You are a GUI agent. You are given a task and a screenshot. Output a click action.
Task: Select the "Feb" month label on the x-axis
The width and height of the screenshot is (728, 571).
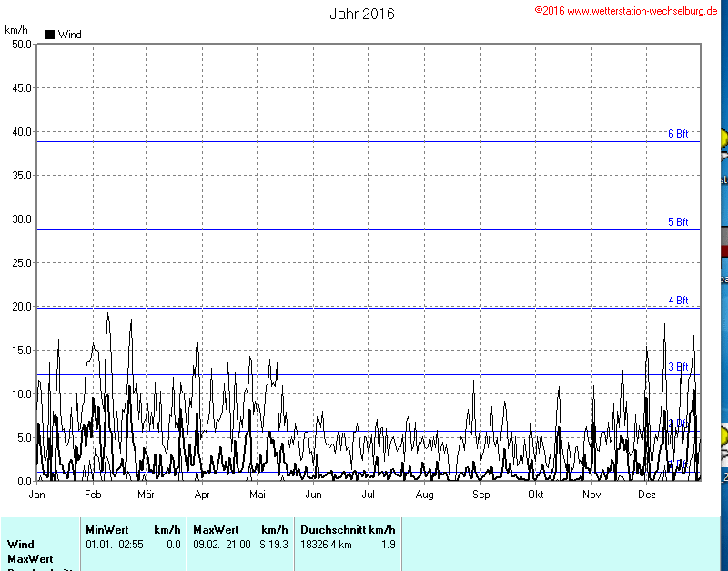(x=93, y=495)
